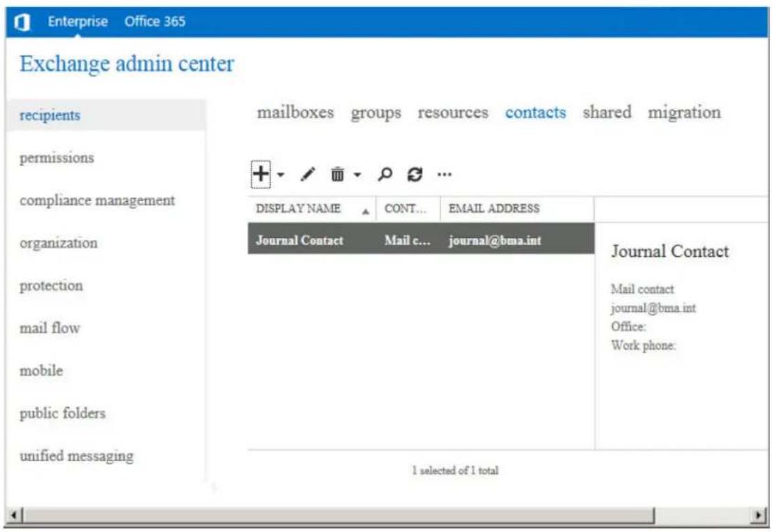This screenshot has height=532, width=772.
Task: Switch to the resources tab
Action: coord(453,112)
